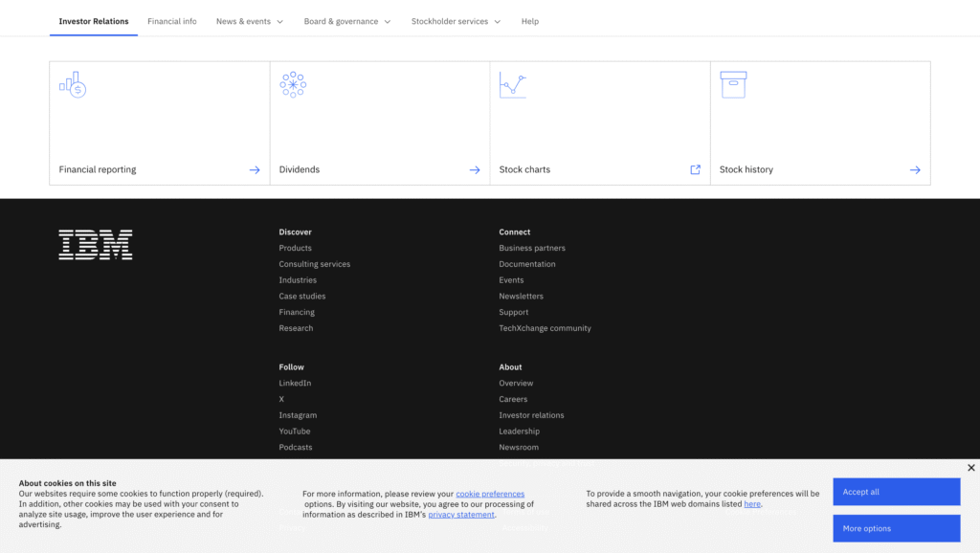Click the Stock charts line graph icon
Viewport: 980px width, 553px height.
click(513, 85)
